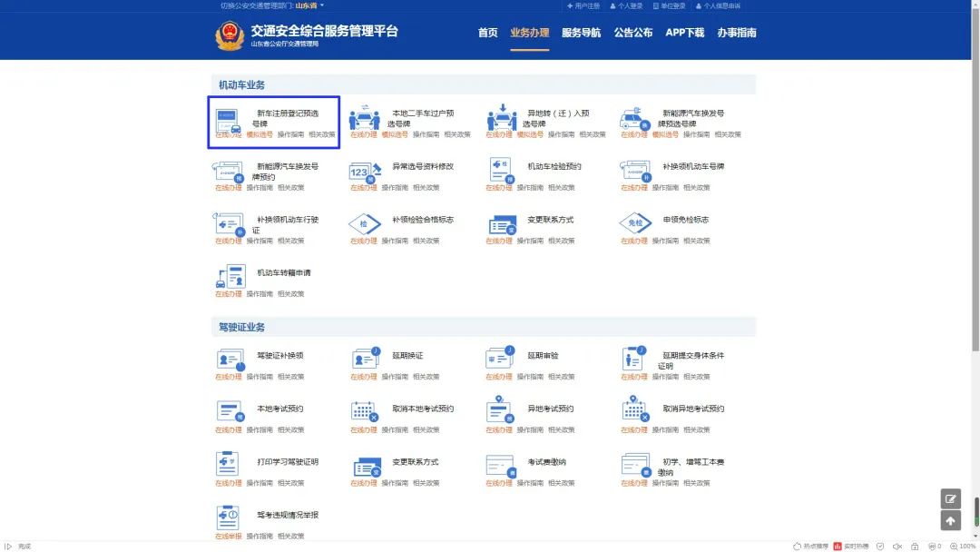Open the 补领检验合格标志 diamond icon
This screenshot has width=980, height=552.
click(365, 224)
